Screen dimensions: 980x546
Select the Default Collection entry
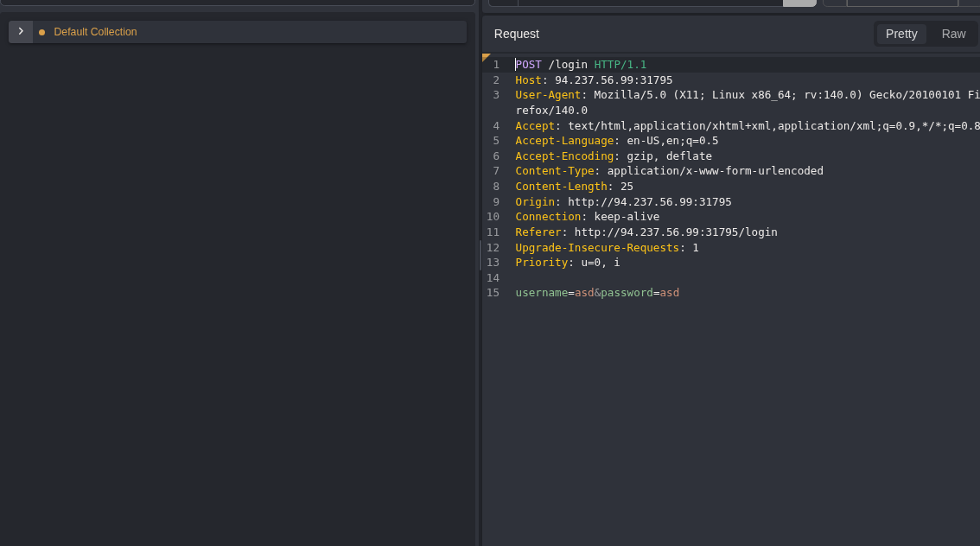click(x=95, y=32)
